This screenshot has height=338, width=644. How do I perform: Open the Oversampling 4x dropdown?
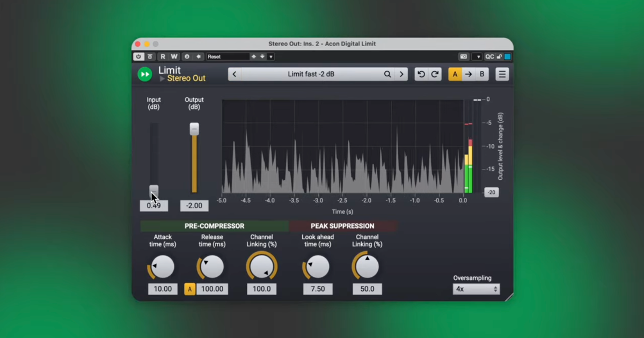[476, 289]
